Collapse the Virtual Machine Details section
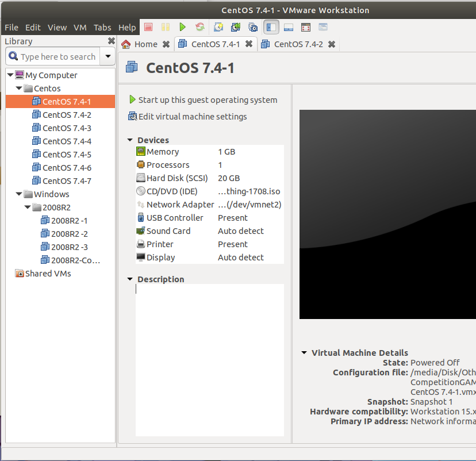 pyautogui.click(x=304, y=353)
